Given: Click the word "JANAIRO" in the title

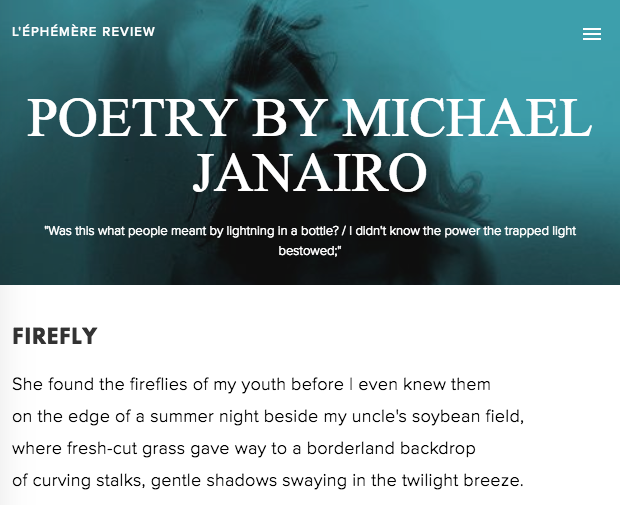Looking at the screenshot, I should [x=310, y=173].
